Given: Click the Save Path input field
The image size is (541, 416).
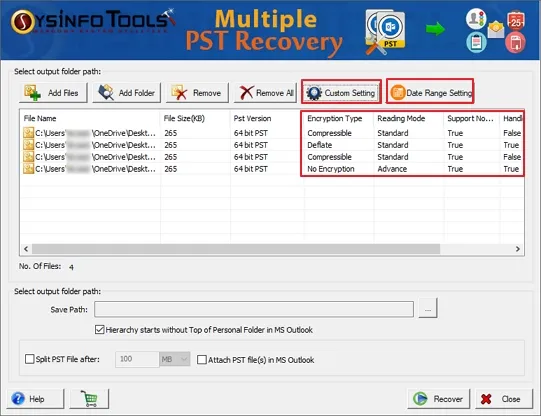Looking at the screenshot, I should pos(254,309).
